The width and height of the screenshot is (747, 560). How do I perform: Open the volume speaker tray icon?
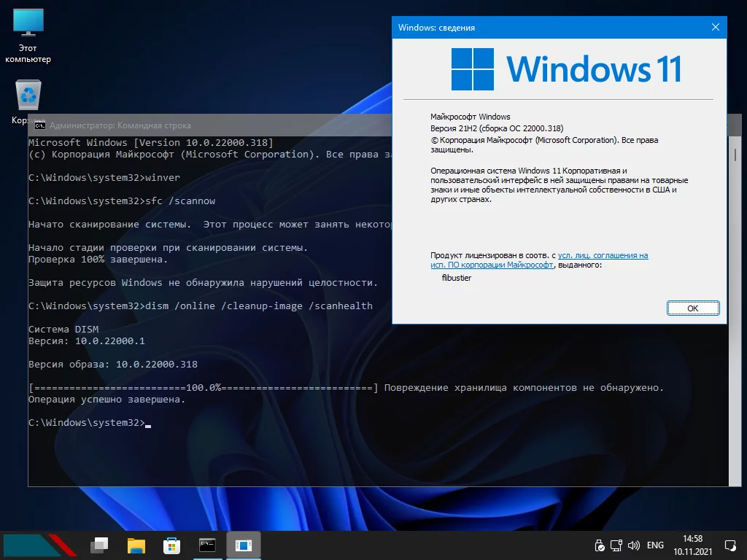click(633, 545)
